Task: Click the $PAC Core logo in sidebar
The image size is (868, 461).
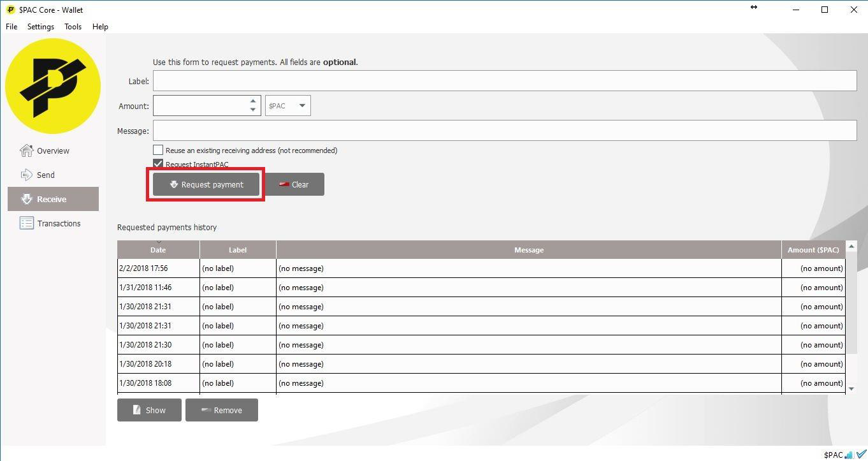Action: (53, 86)
